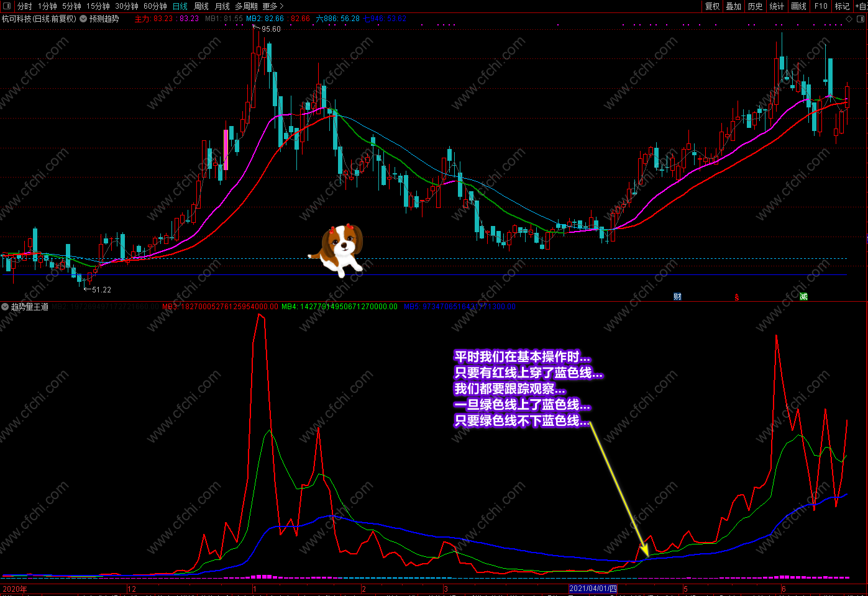Click the 财 event marker on the chart
Viewport: 868px width, 596px height.
point(677,297)
